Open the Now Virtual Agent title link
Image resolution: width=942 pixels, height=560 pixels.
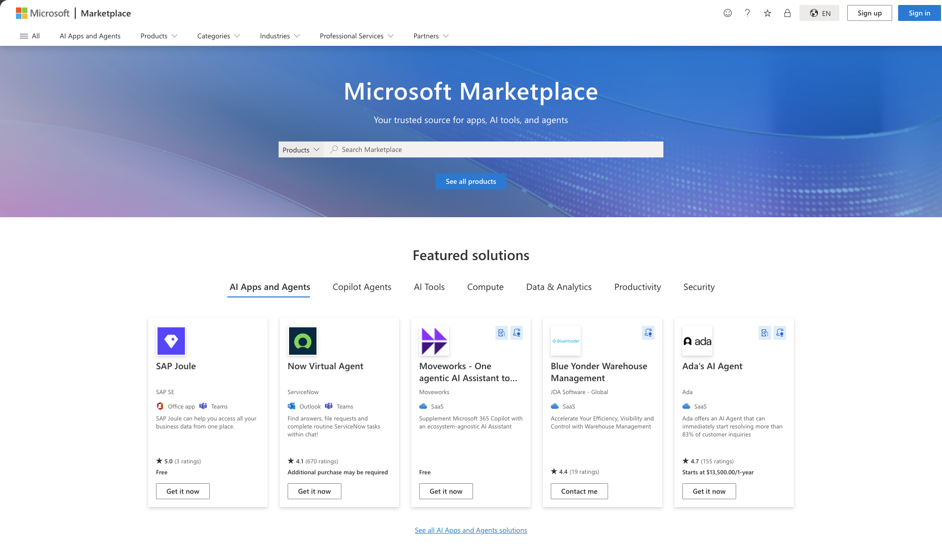pos(325,366)
